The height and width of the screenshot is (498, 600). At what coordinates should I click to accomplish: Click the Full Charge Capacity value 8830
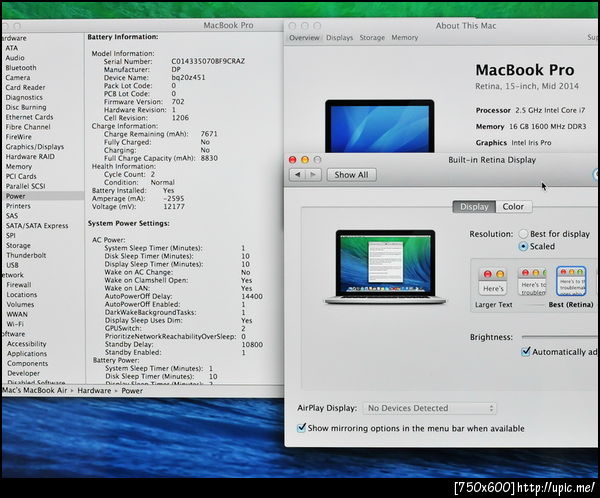(x=209, y=158)
